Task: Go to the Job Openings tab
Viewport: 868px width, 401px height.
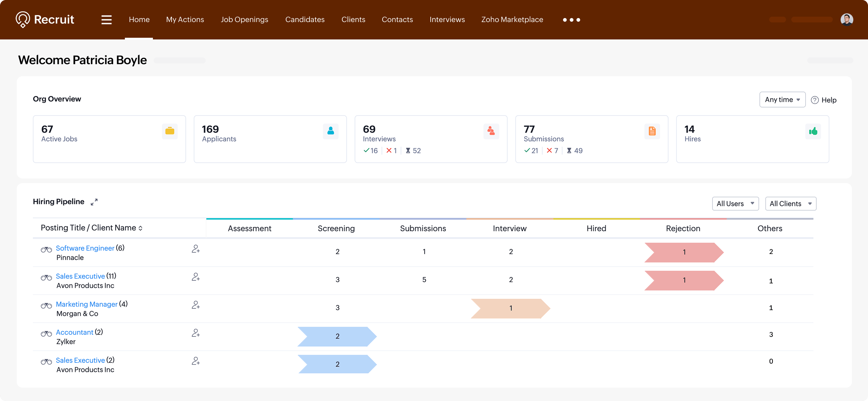Action: pos(244,20)
